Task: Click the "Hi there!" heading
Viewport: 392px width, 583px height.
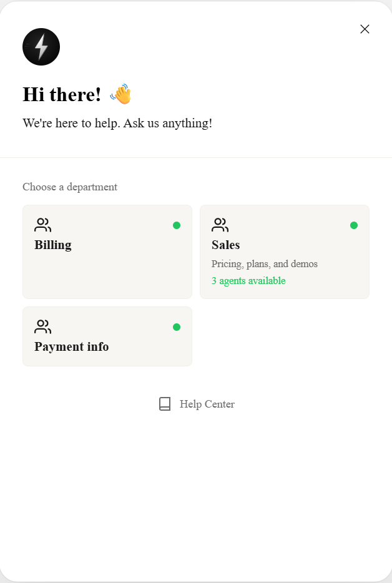Action: click(x=62, y=94)
